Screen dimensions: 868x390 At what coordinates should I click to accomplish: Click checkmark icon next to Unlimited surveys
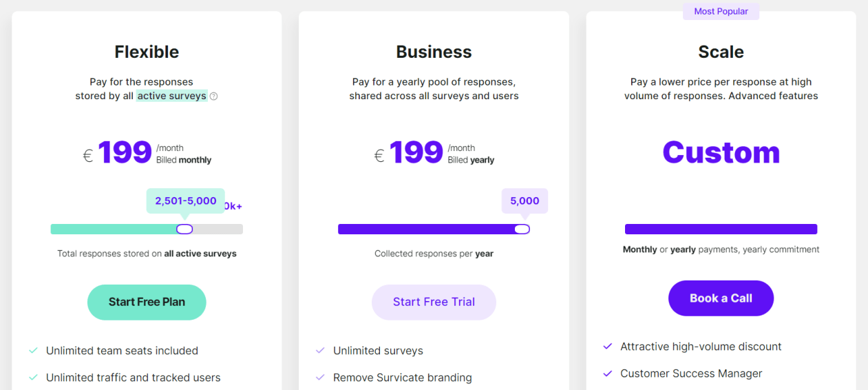coord(320,351)
